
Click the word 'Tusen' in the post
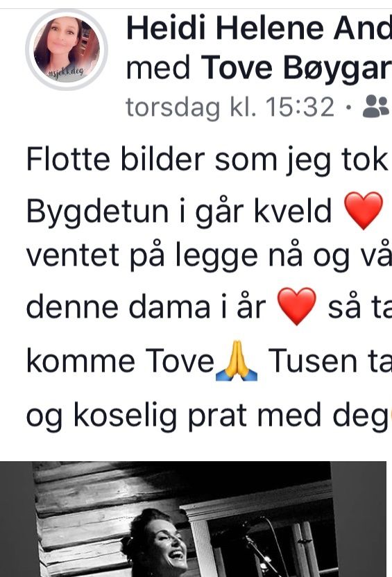click(312, 361)
